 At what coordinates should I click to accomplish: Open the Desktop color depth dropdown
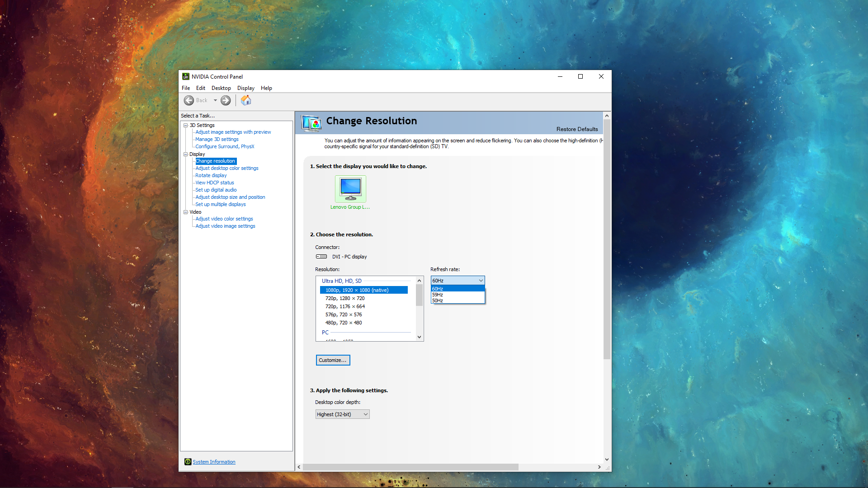[x=342, y=414]
